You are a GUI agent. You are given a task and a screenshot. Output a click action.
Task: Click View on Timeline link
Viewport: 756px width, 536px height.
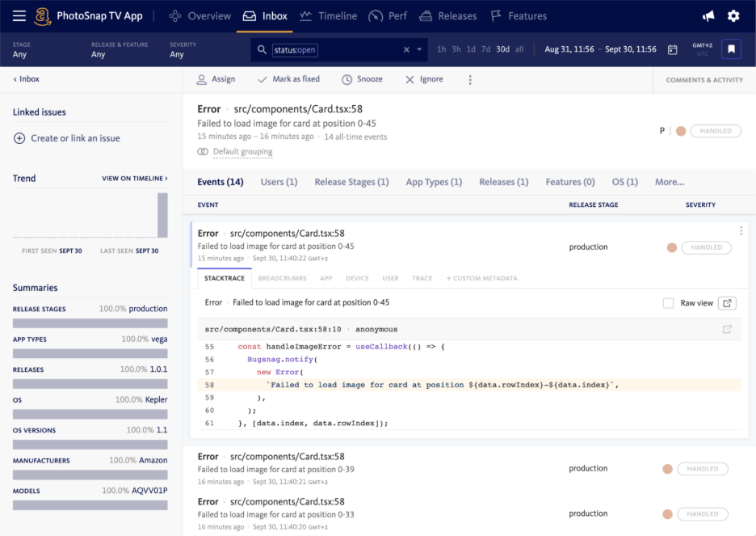click(135, 179)
